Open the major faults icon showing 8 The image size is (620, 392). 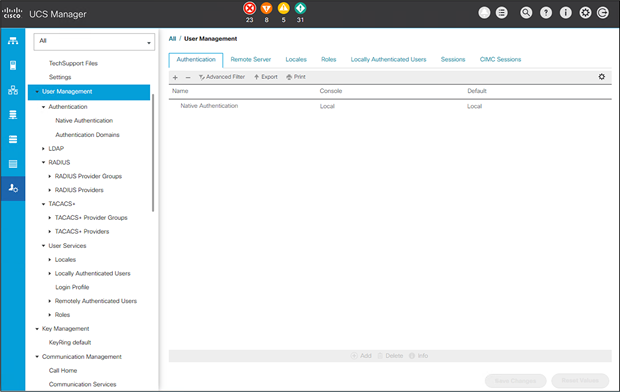[267, 8]
